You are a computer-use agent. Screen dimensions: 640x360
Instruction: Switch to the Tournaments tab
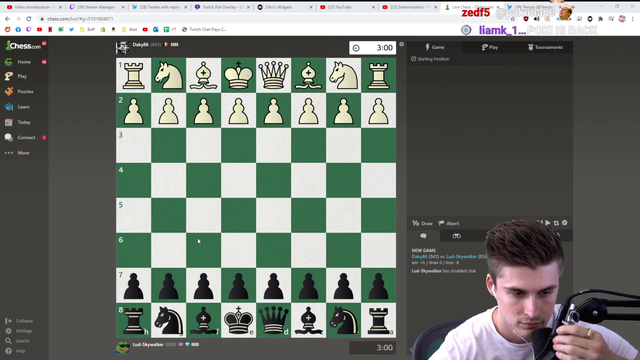[x=545, y=47]
